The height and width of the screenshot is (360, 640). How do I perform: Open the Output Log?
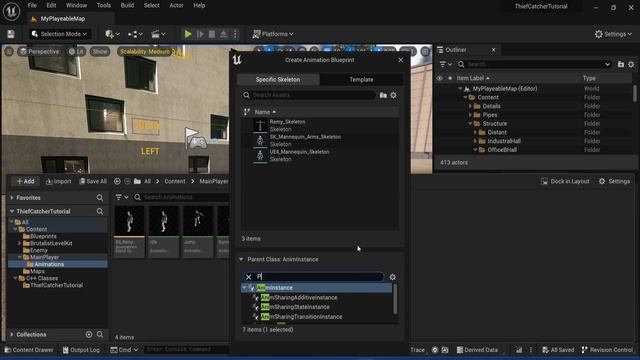[x=81, y=350]
